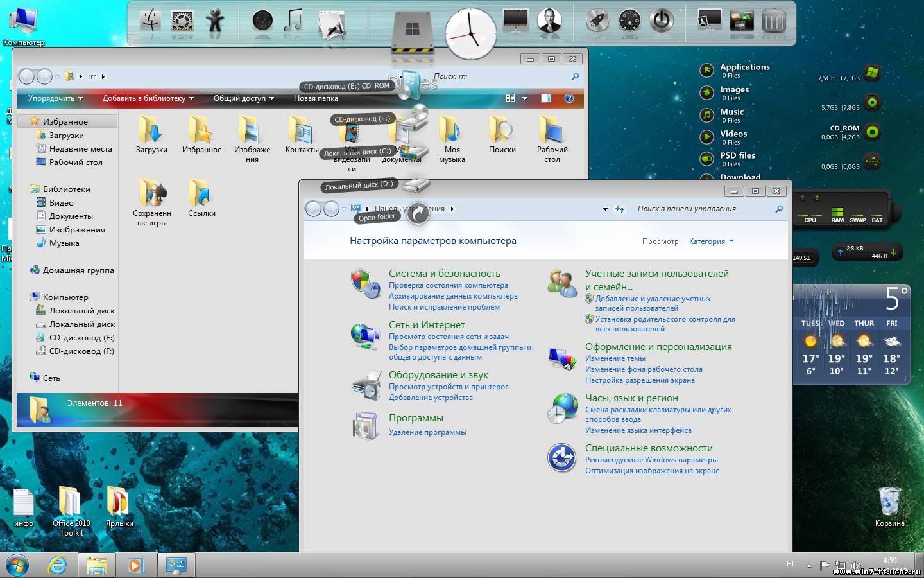Open Поиски folder icon

pos(502,135)
